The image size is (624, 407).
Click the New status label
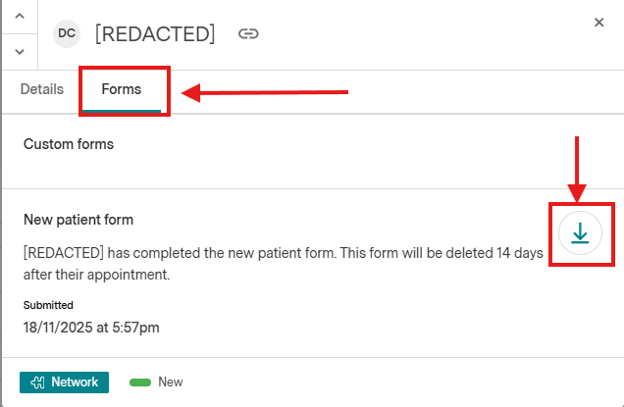170,382
